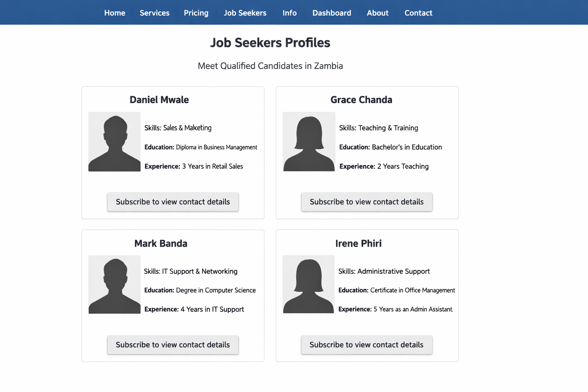Image resolution: width=588 pixels, height=392 pixels.
Task: Click the Grace Chanda name heading
Action: [x=361, y=100]
